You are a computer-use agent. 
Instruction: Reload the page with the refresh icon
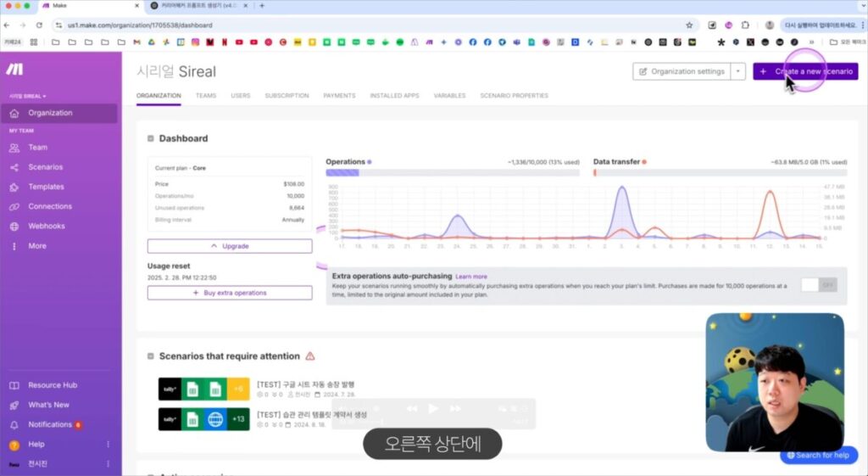[x=39, y=25]
